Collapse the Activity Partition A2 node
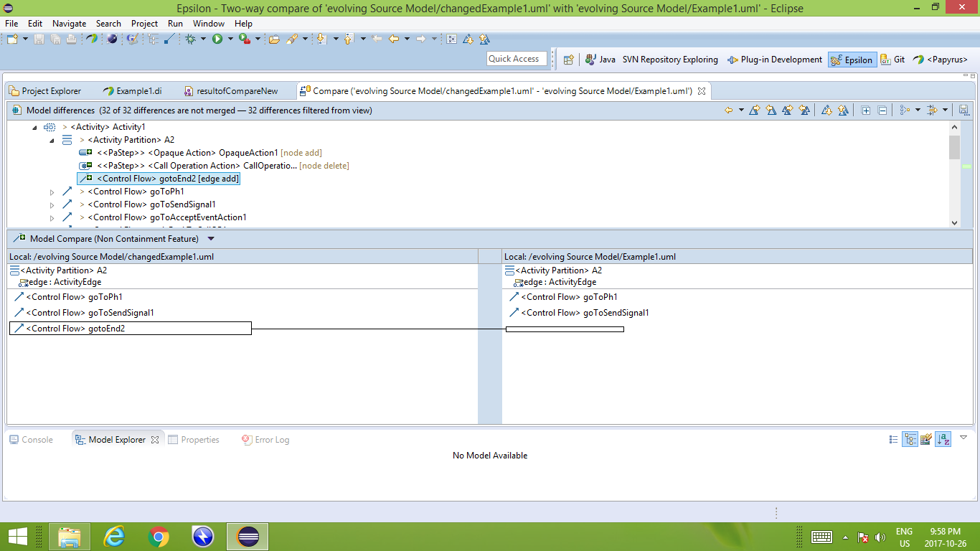Screen dimensions: 980x551 click(x=52, y=140)
